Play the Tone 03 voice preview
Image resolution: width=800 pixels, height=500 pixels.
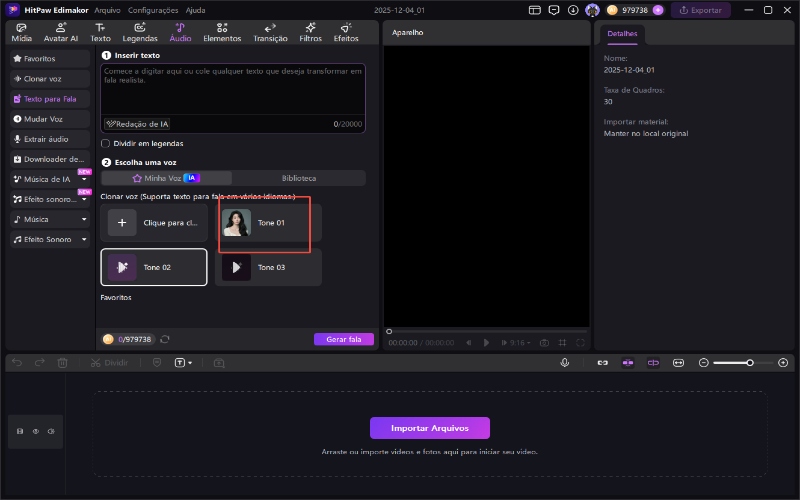pos(236,267)
